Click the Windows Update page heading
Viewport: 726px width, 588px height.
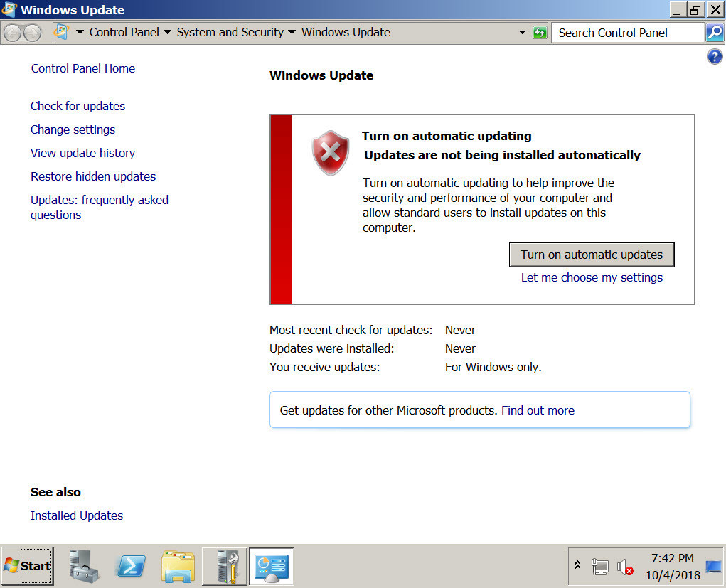[321, 75]
